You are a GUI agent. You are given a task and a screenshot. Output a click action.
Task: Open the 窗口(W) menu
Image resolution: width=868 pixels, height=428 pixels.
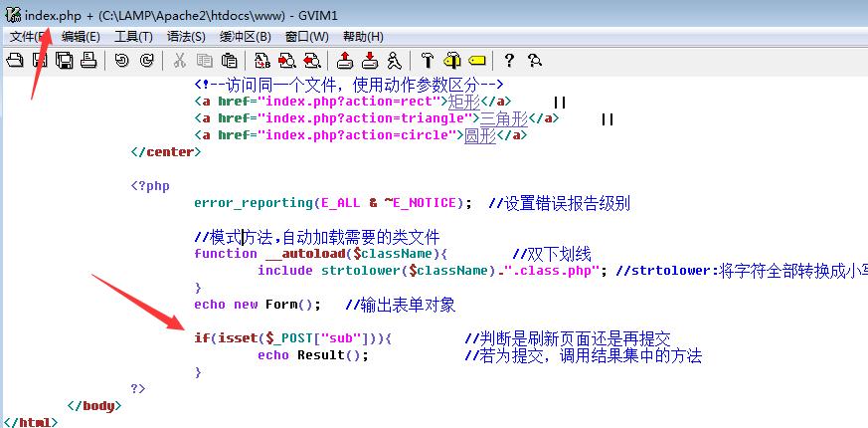[x=306, y=37]
